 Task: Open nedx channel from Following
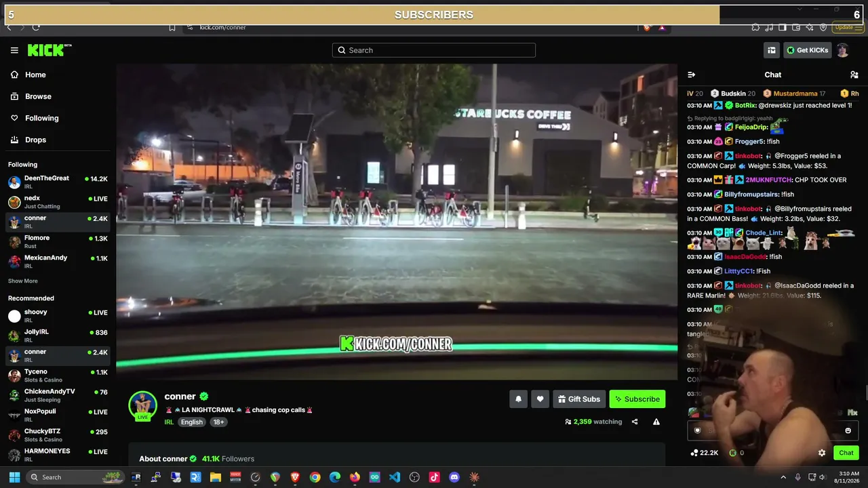click(x=57, y=202)
